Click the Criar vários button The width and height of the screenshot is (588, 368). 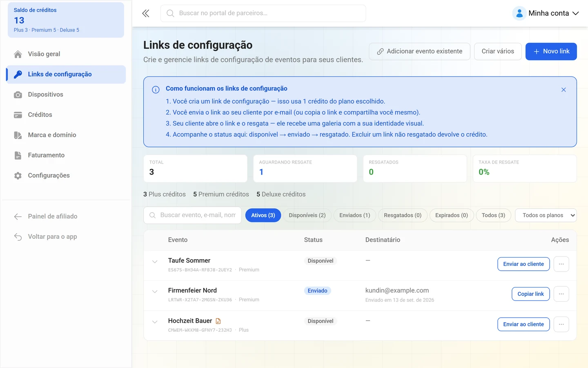[x=498, y=52]
